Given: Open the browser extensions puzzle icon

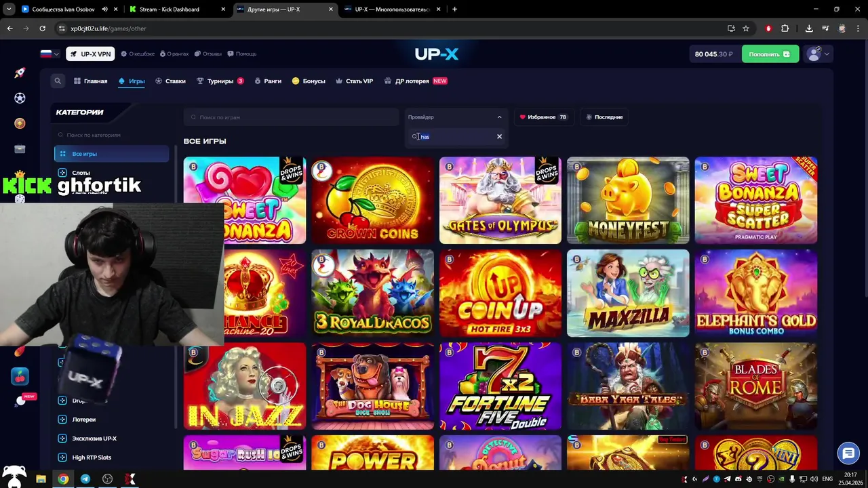Looking at the screenshot, I should (785, 28).
